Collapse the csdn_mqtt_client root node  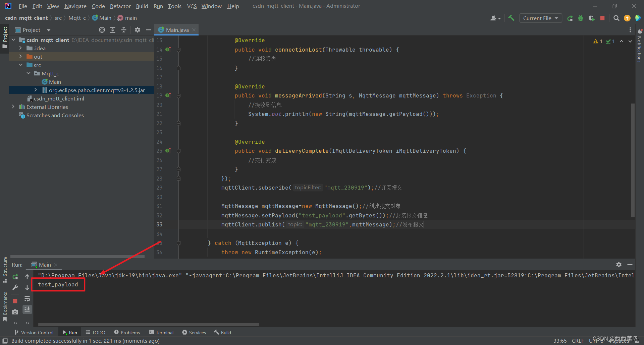[13, 40]
